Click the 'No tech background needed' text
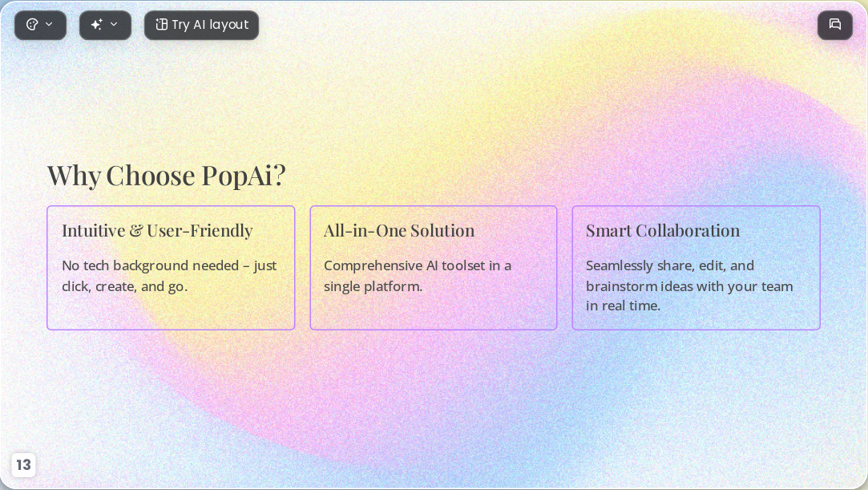Viewport: 868px width, 490px height. click(x=169, y=276)
